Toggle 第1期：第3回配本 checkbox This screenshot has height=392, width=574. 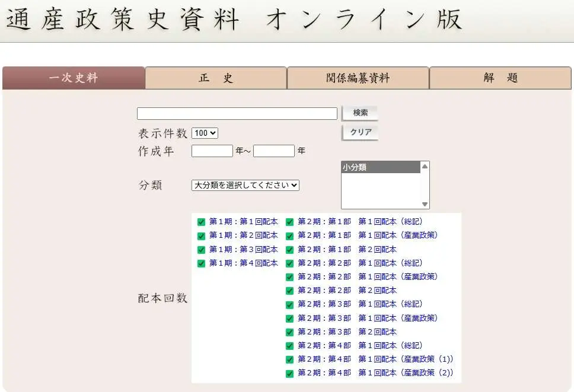coord(201,250)
